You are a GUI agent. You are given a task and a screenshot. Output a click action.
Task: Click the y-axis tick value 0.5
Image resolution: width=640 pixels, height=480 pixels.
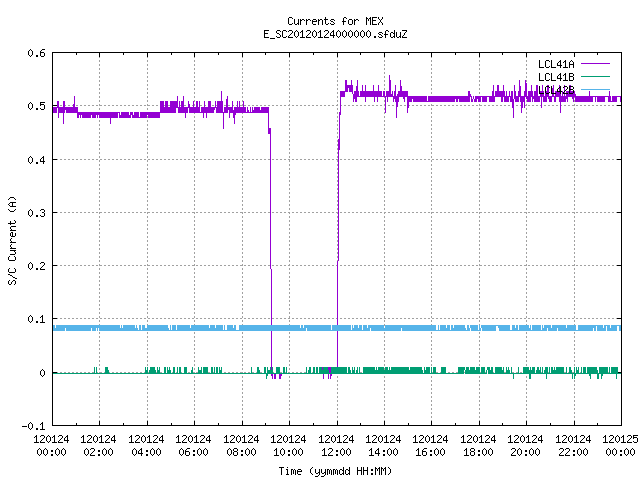click(x=36, y=106)
